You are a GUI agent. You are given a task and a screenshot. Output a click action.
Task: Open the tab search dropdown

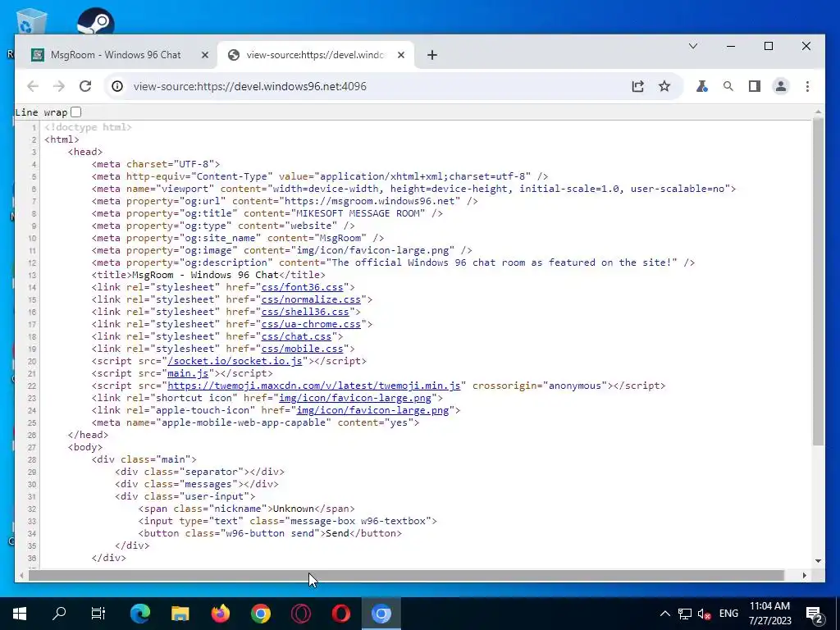coord(692,46)
